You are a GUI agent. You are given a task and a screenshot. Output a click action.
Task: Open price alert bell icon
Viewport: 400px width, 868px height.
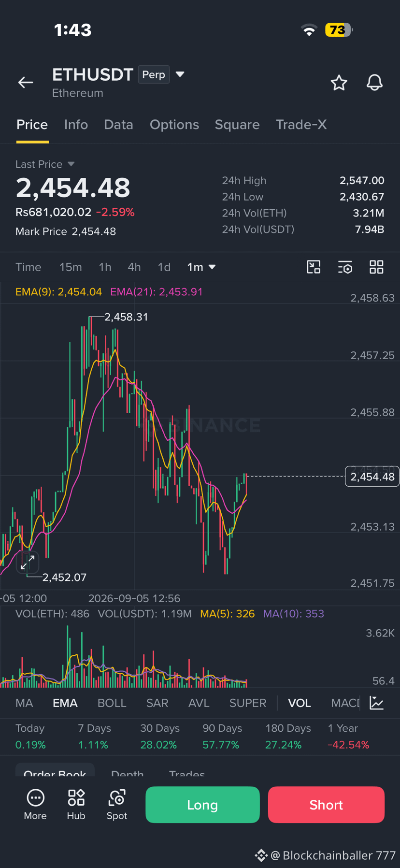374,83
